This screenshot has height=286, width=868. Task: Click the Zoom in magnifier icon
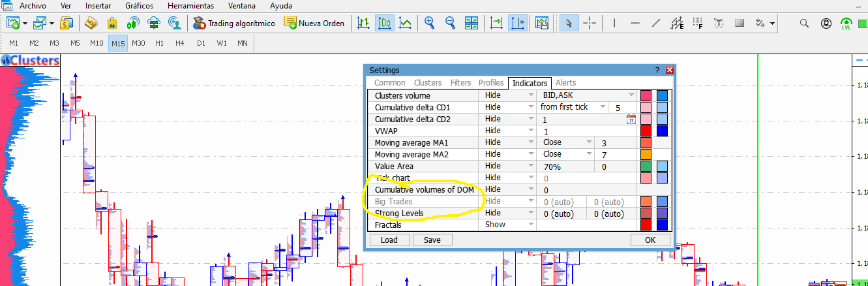coord(429,23)
